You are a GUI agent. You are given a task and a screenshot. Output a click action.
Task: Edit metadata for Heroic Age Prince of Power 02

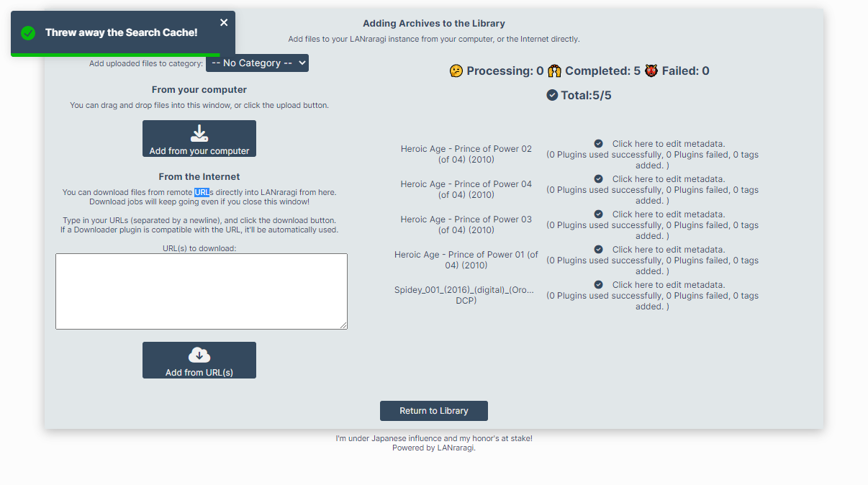pyautogui.click(x=669, y=144)
